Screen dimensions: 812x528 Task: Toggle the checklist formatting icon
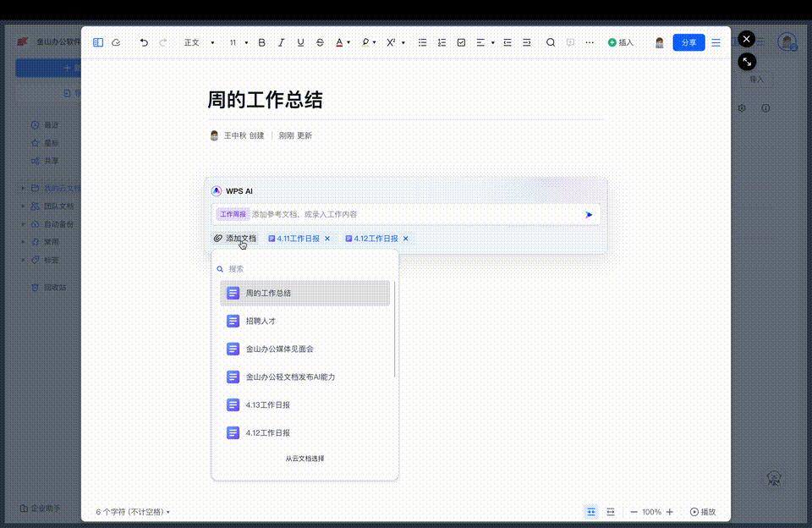[x=462, y=42]
